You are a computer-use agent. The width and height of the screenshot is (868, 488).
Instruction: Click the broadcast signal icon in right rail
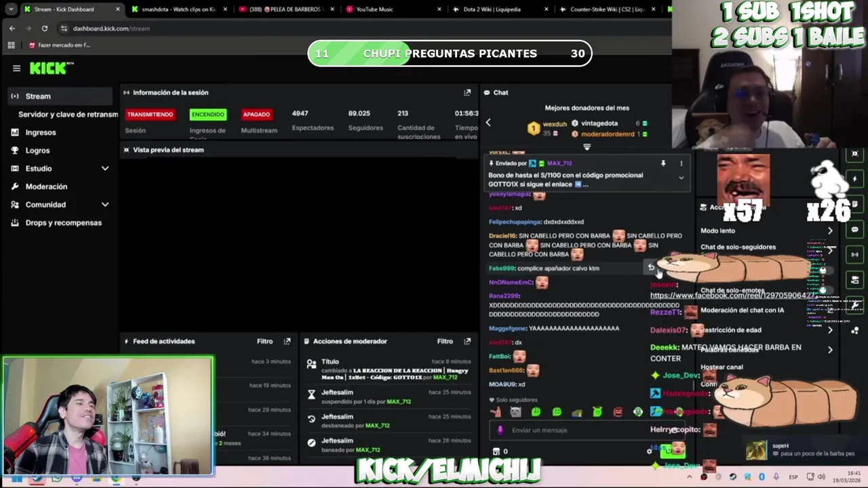click(855, 255)
